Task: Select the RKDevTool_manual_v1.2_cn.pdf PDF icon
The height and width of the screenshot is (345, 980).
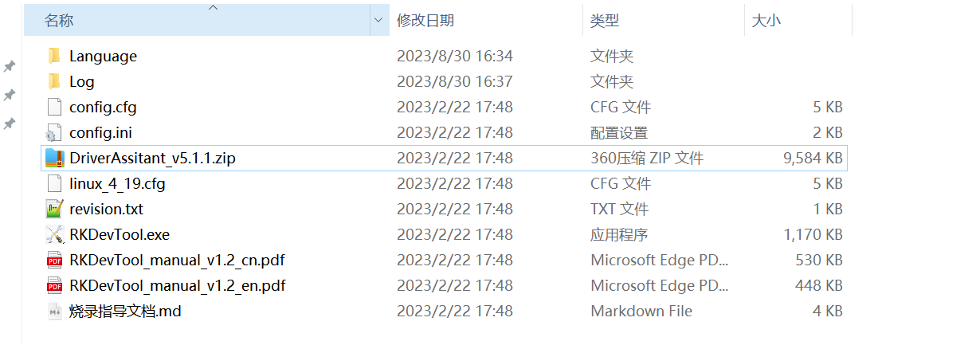Action: tap(54, 260)
